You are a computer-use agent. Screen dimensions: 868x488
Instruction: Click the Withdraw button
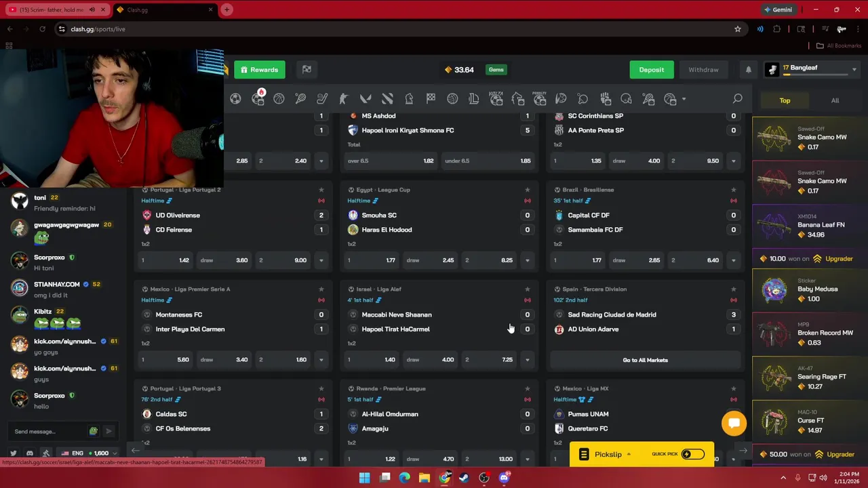(x=703, y=70)
